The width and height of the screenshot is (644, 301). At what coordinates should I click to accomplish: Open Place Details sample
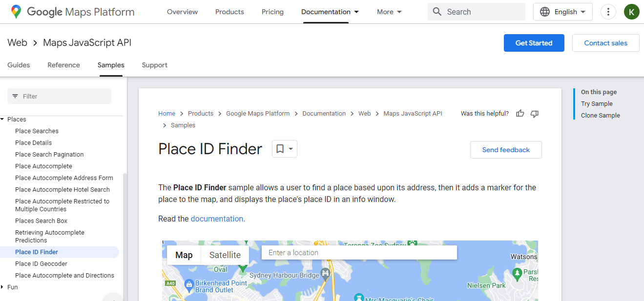tap(33, 143)
